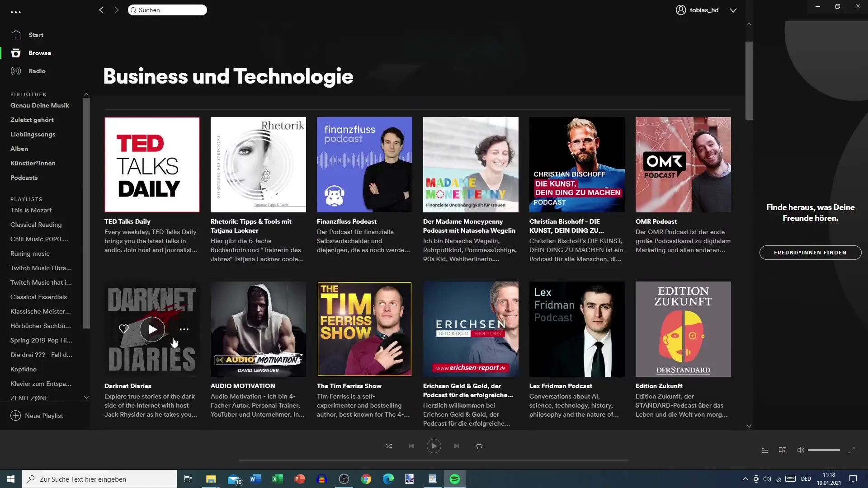Enter fullscreen with expand icon
Screen dimensions: 868x488
(851, 450)
